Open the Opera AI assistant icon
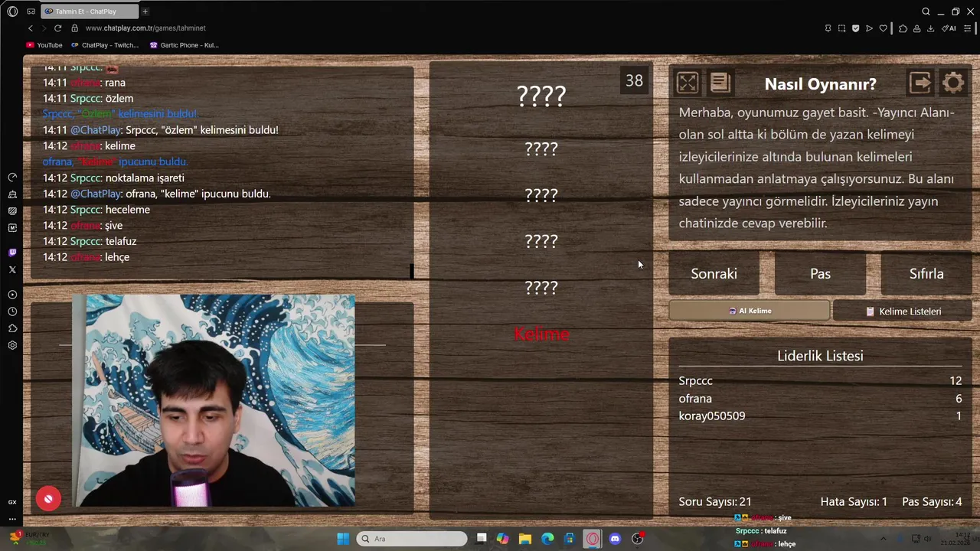 950,28
